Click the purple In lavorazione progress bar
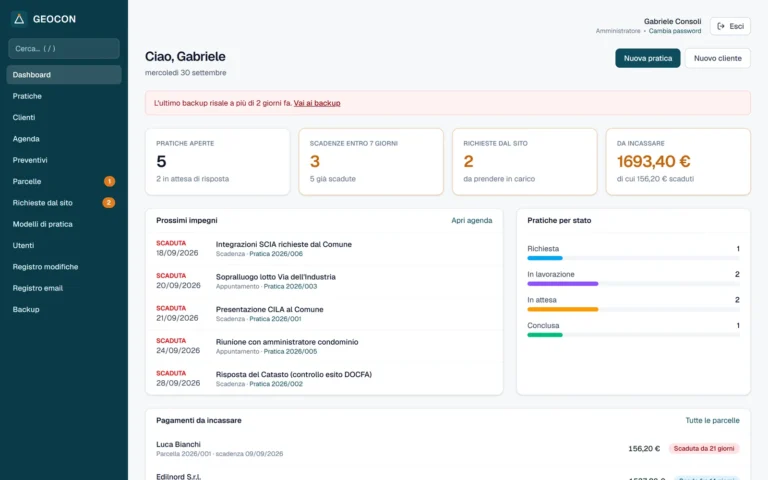This screenshot has height=480, width=768. pyautogui.click(x=563, y=284)
